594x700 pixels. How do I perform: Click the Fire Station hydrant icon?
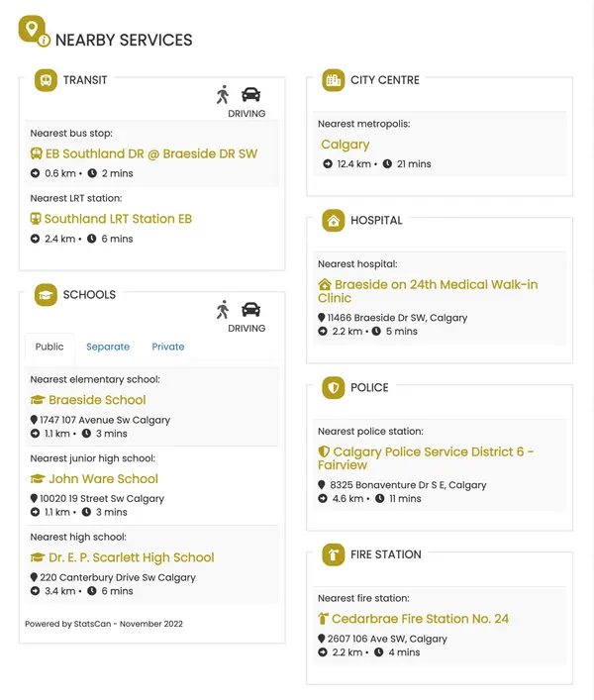(334, 554)
